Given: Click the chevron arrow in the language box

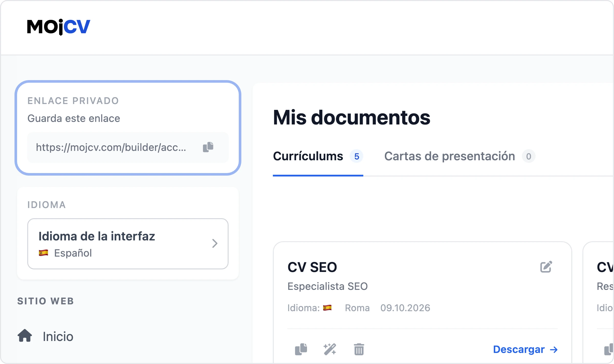Looking at the screenshot, I should 215,243.
